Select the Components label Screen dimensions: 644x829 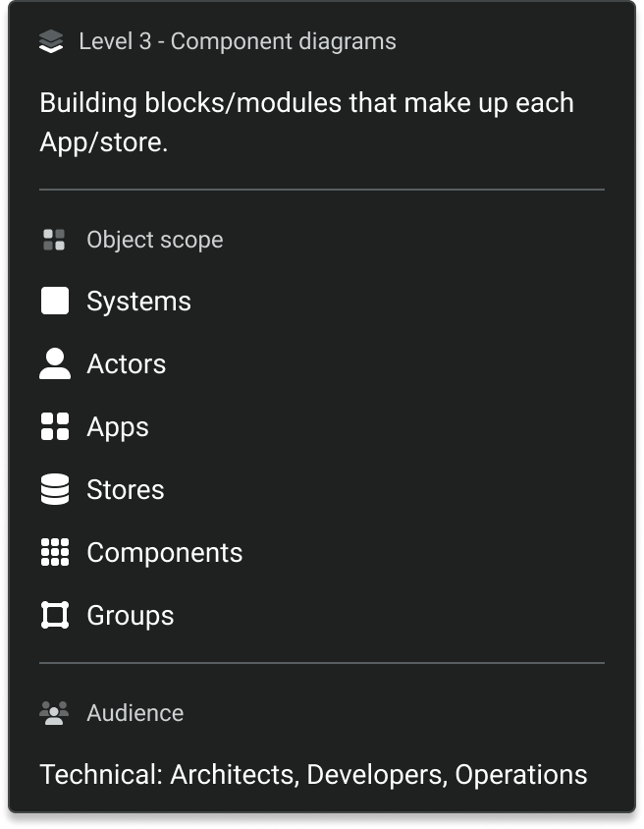coord(165,554)
